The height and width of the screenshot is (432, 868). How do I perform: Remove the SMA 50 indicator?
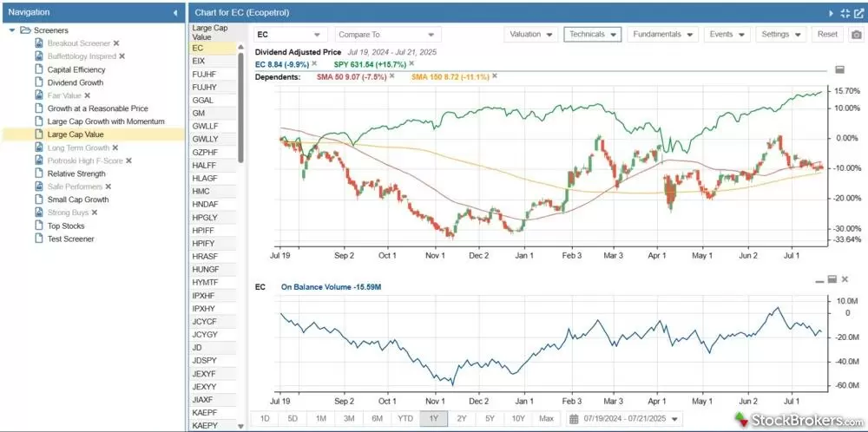(x=392, y=76)
